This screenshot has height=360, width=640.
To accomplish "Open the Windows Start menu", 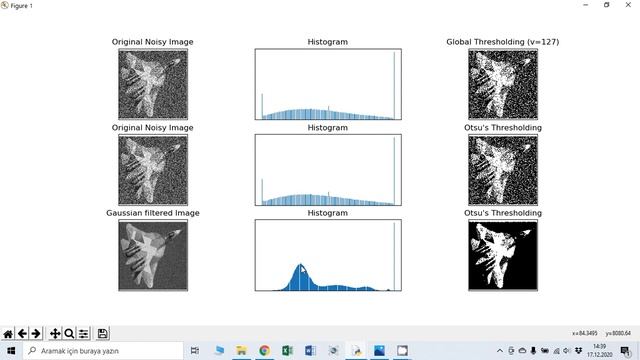I will coord(11,351).
